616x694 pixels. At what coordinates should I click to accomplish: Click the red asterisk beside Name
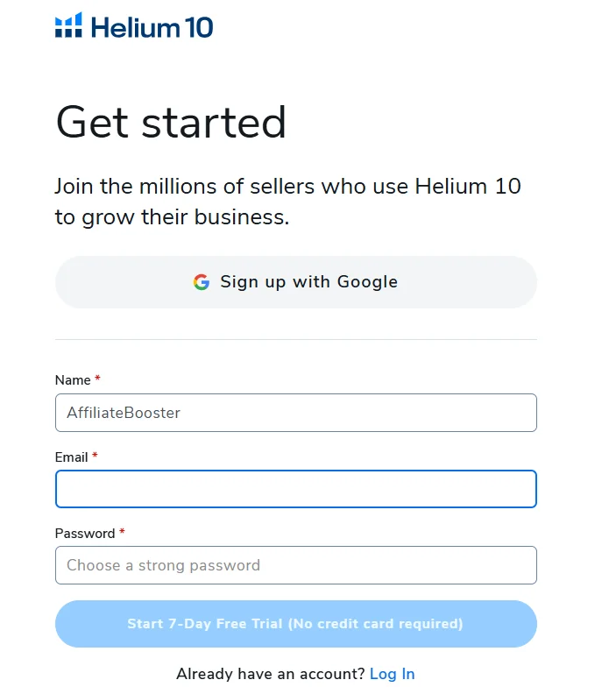(97, 379)
